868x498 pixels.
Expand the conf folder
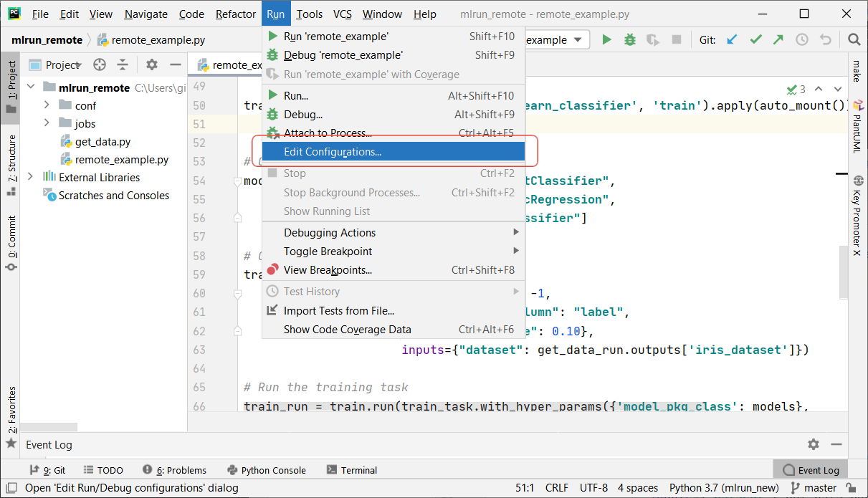(x=47, y=105)
